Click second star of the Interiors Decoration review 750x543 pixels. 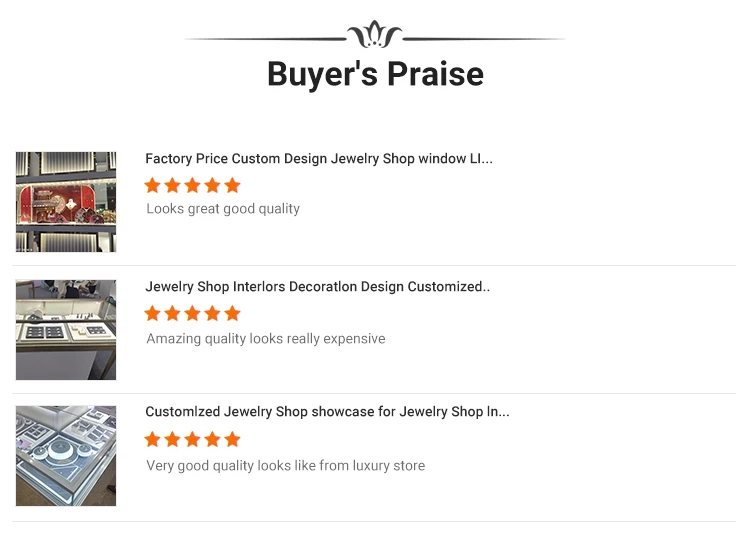click(x=173, y=313)
